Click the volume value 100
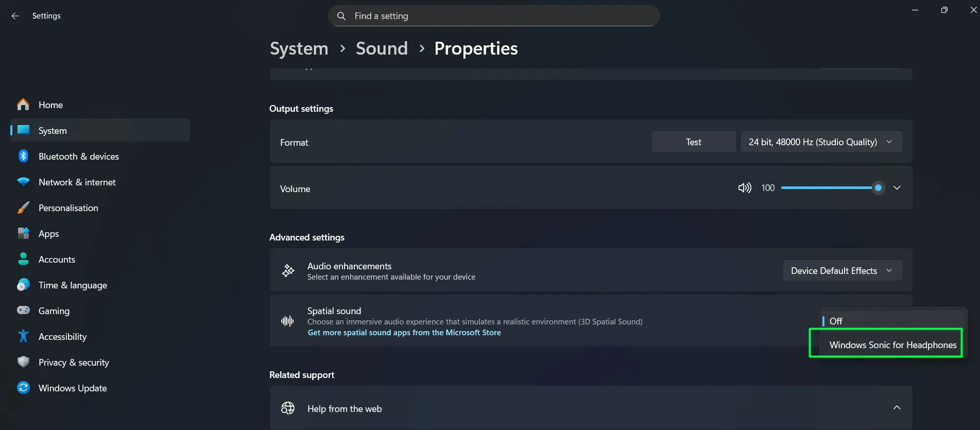This screenshot has width=980, height=430. pyautogui.click(x=768, y=188)
